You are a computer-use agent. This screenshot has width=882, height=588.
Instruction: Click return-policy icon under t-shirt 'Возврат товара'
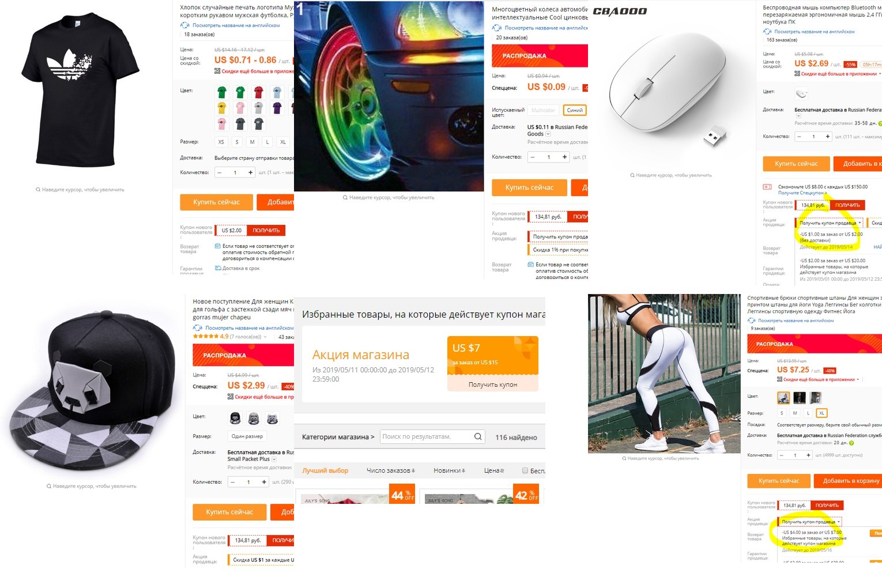(x=217, y=246)
